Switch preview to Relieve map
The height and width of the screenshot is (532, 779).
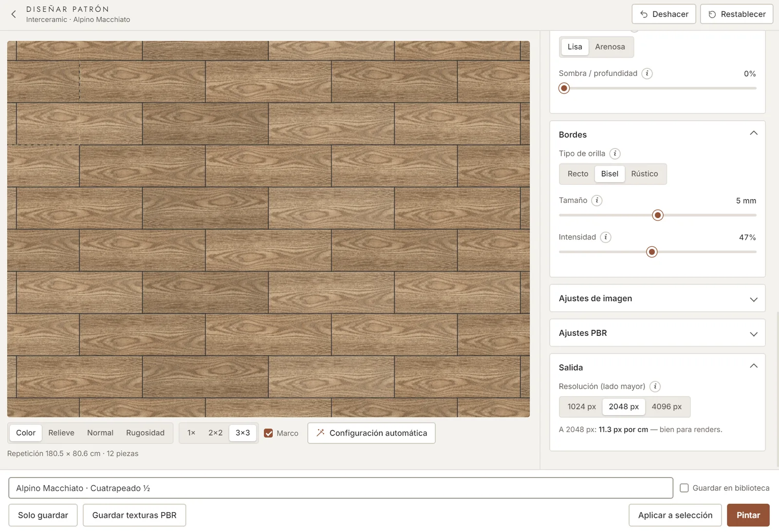(x=61, y=433)
